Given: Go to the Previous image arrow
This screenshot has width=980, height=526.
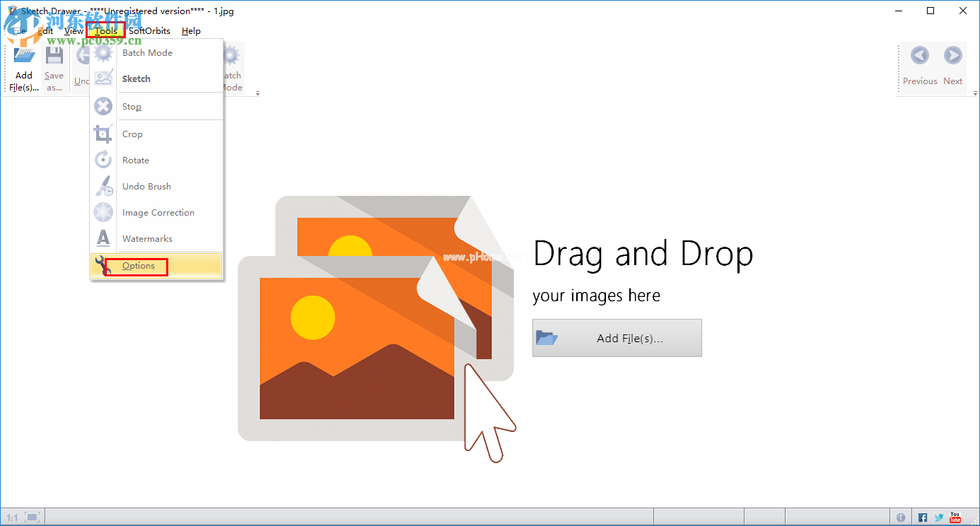Looking at the screenshot, I should 919,57.
